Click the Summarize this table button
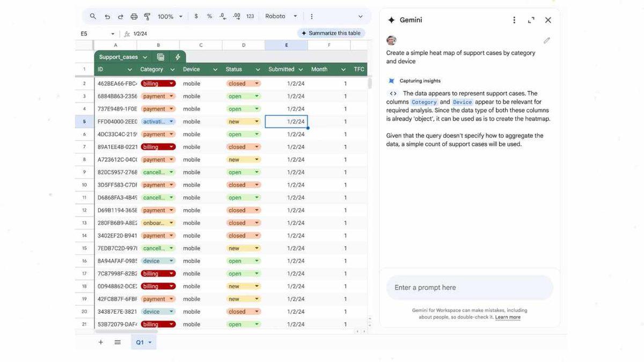This screenshot has width=644, height=362. tap(331, 33)
